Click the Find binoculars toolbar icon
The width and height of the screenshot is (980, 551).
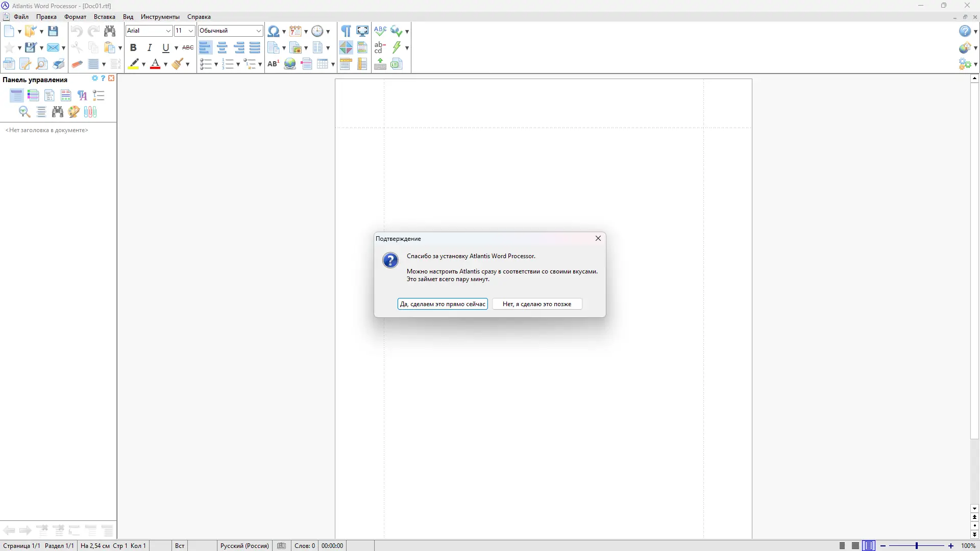(x=110, y=31)
